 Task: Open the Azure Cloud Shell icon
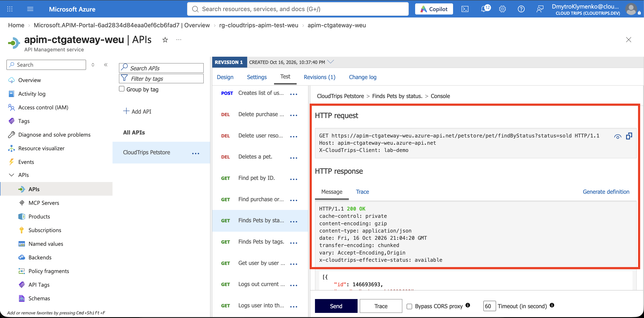(465, 9)
